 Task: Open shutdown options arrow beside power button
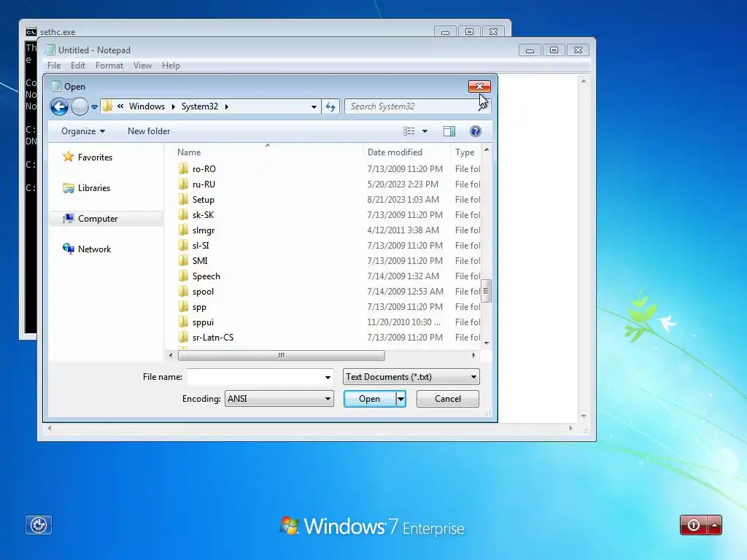point(715,525)
